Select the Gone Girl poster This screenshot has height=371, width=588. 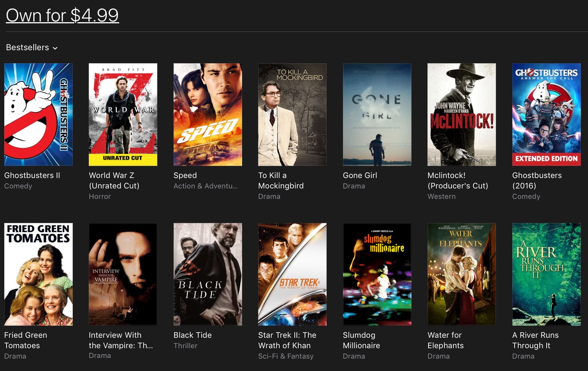pyautogui.click(x=377, y=114)
